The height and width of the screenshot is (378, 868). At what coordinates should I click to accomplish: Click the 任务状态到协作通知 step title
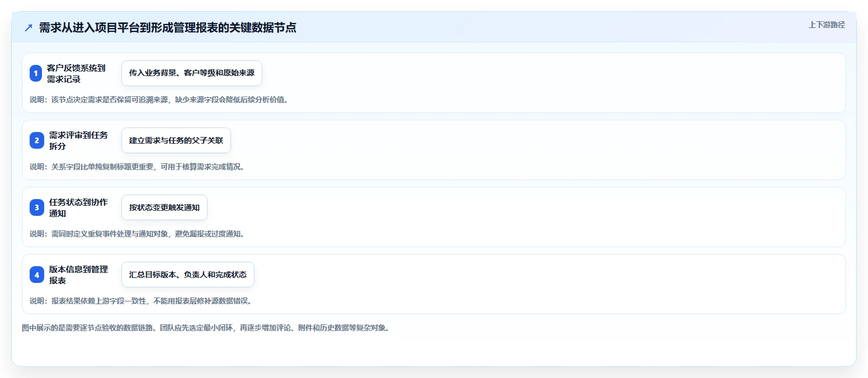[x=78, y=207]
